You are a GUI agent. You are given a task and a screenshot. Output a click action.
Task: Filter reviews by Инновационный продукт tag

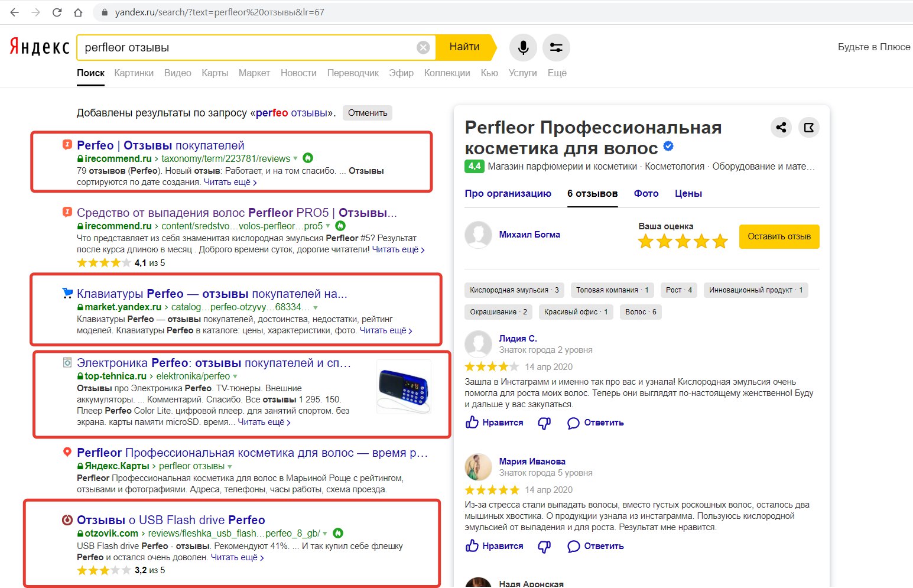[x=756, y=290]
